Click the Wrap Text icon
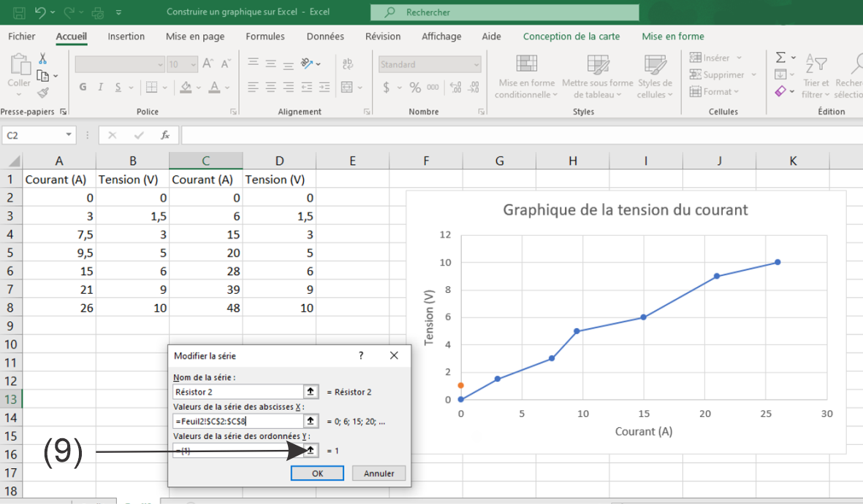The width and height of the screenshot is (863, 504). [x=348, y=64]
